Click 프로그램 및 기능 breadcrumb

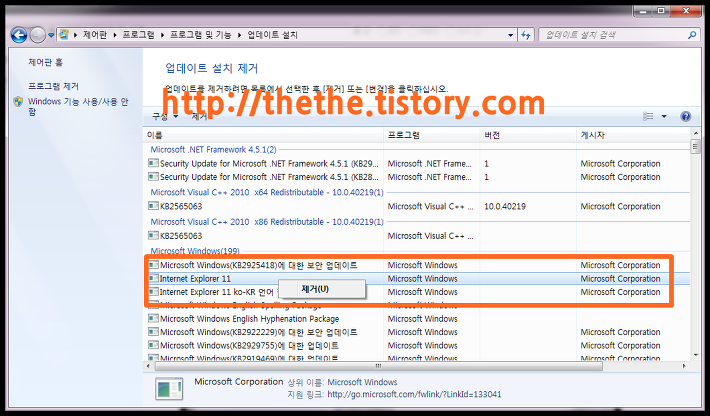click(x=201, y=35)
